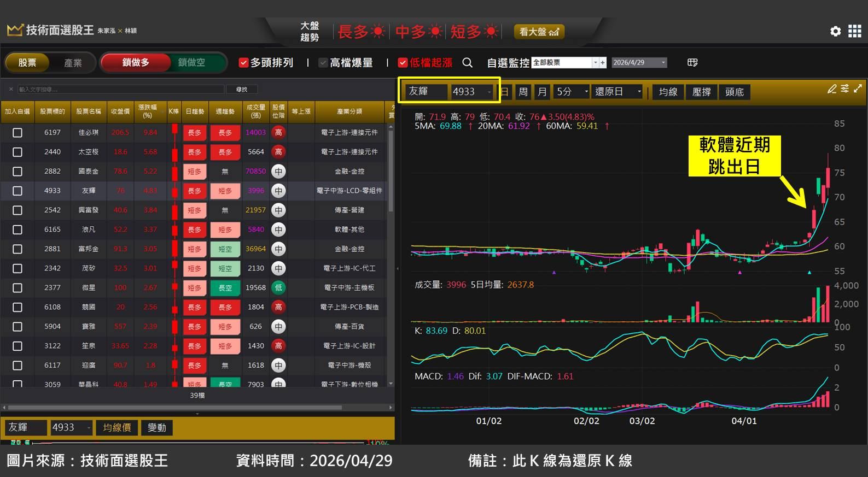
Task: Check watchlist box for 6197 佳必琪
Action: pos(18,133)
